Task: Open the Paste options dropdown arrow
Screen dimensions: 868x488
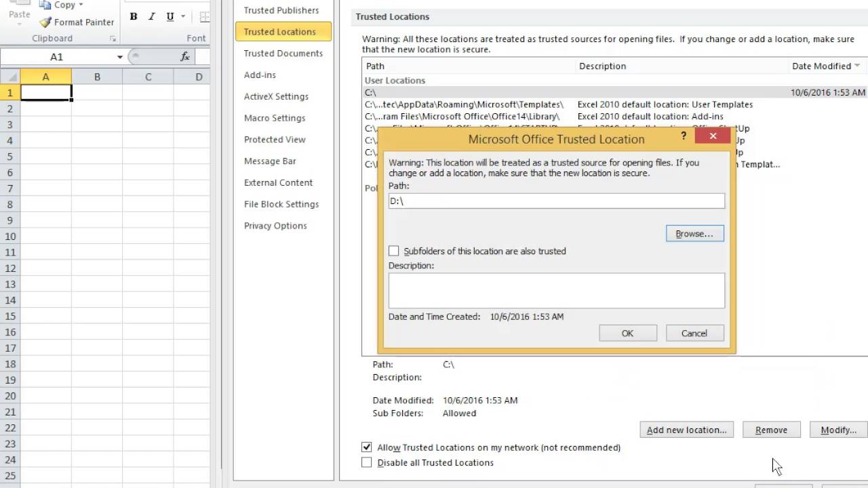Action: 19,24
